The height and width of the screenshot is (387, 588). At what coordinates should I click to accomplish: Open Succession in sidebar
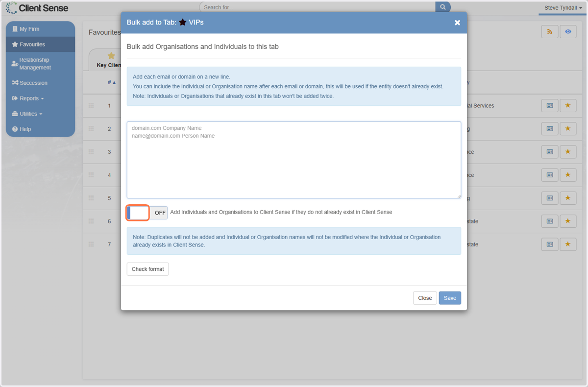click(x=40, y=83)
